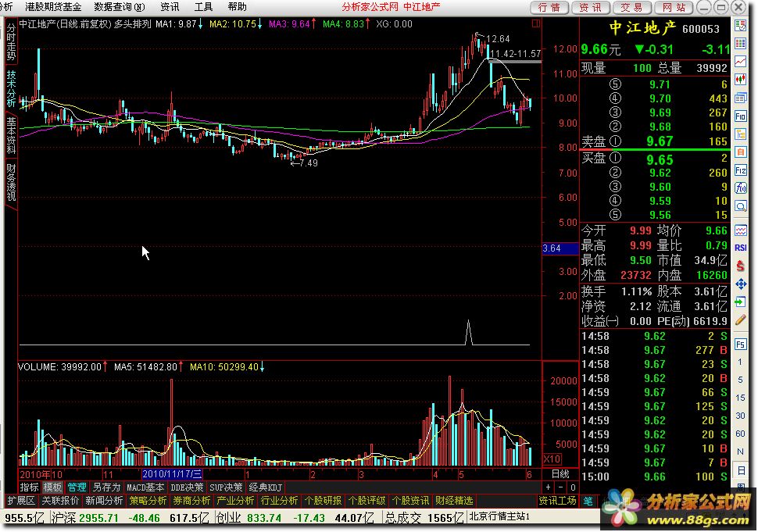The image size is (758, 532).
Task: Open the 帮助 menu
Action: pos(237,7)
